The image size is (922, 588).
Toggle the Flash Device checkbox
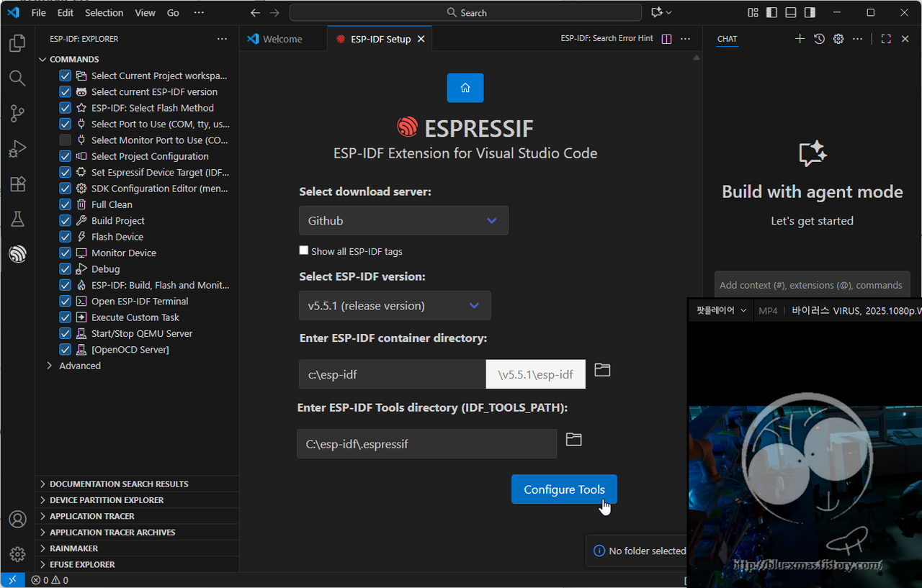pyautogui.click(x=65, y=237)
